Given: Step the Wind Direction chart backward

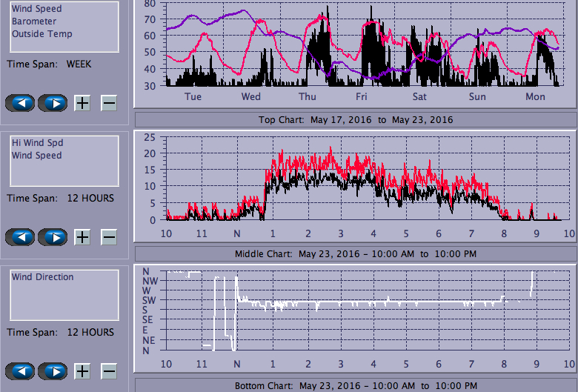Looking at the screenshot, I should click(20, 371).
